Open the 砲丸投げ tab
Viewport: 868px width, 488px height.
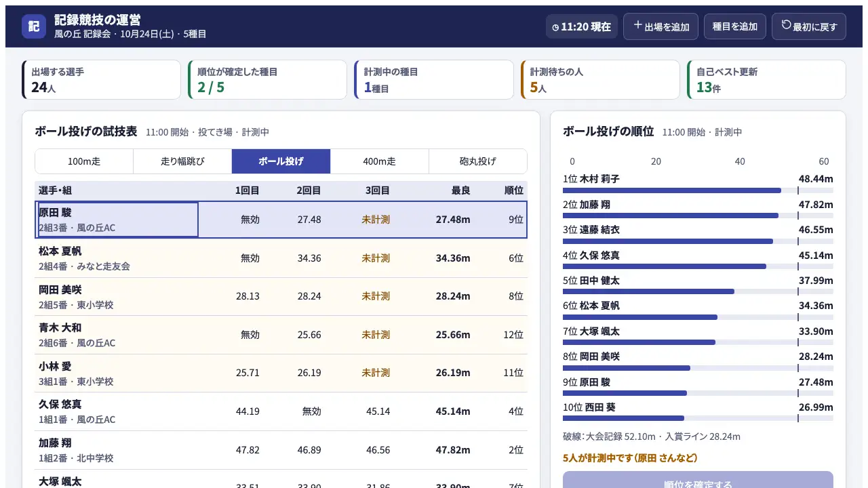[477, 161]
